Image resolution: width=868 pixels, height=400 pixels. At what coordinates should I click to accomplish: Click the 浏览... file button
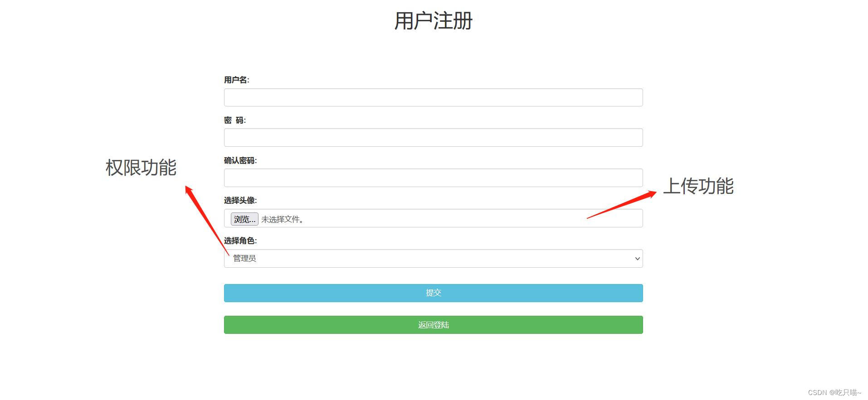point(244,219)
